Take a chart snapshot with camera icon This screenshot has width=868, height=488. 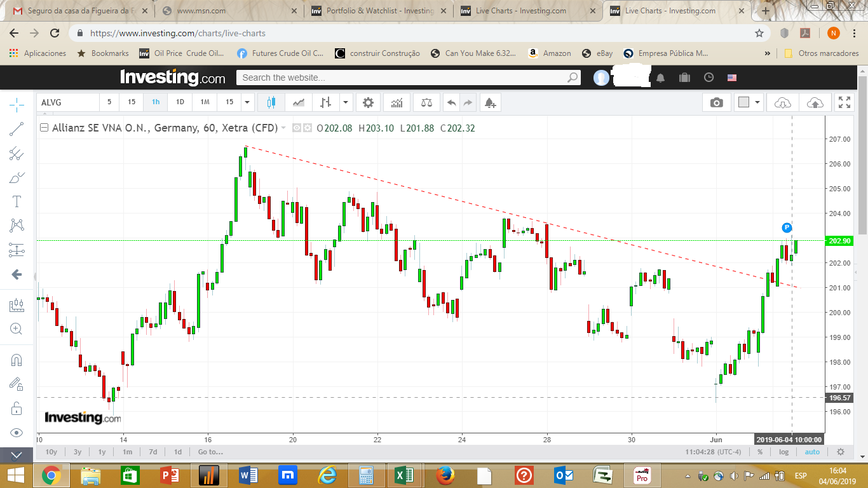[x=717, y=102]
